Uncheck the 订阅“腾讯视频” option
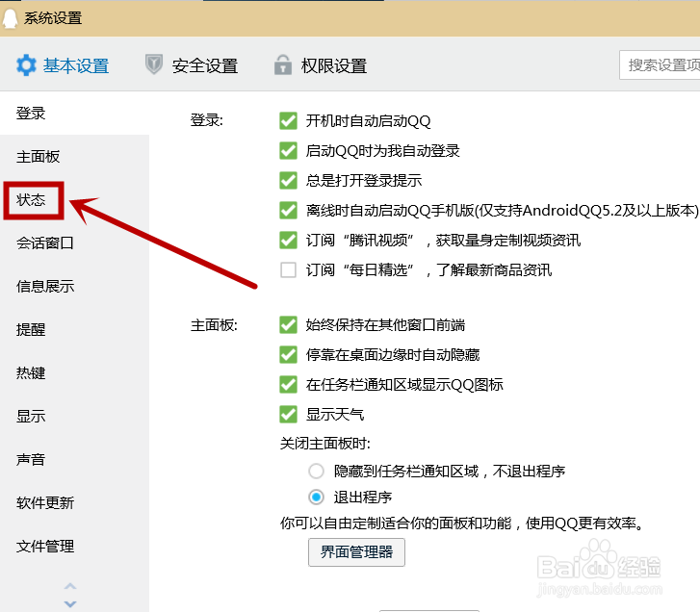700x613 pixels. point(288,241)
